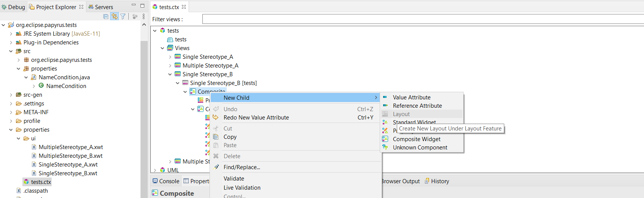Viewport: 644px width, 198px height.
Task: Choose Value Attribute in the submenu
Action: (x=412, y=97)
